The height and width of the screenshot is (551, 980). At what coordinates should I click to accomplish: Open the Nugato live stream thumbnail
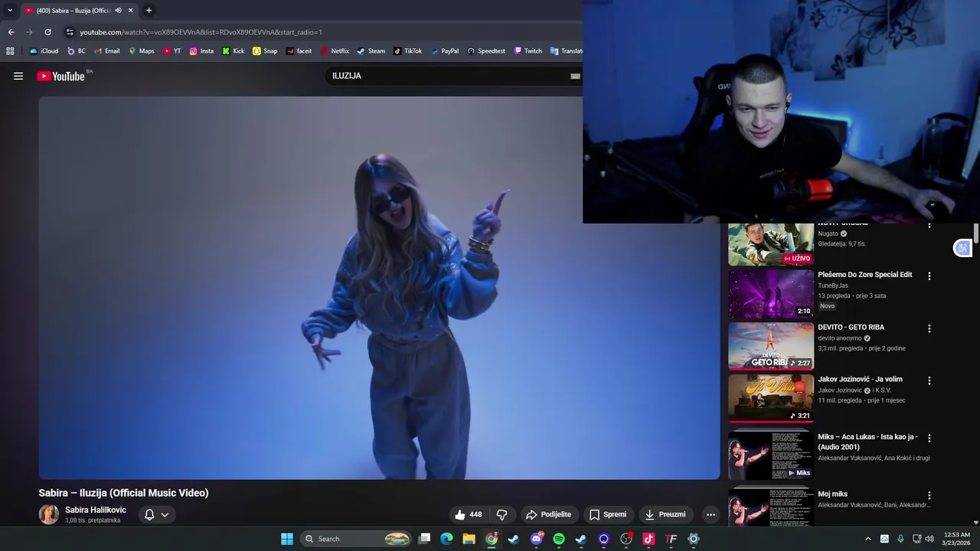coord(771,245)
